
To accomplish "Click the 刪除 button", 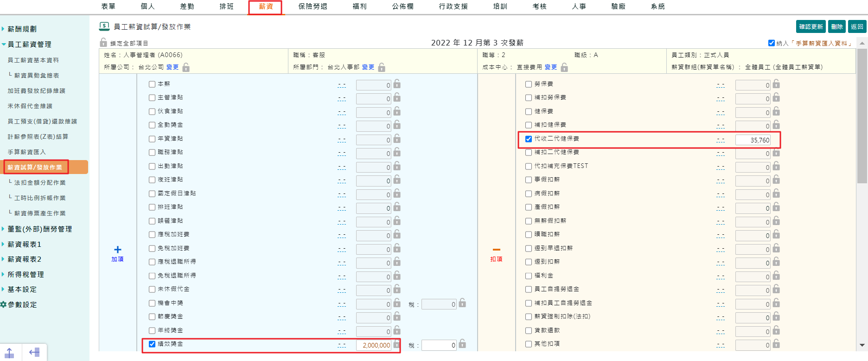I will tap(837, 27).
